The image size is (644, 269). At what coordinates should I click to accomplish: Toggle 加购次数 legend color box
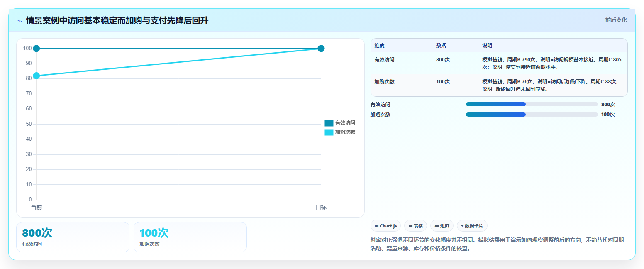(x=329, y=132)
